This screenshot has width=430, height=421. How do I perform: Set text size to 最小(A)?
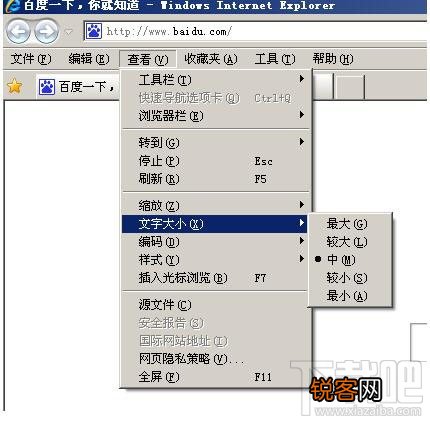pos(350,296)
